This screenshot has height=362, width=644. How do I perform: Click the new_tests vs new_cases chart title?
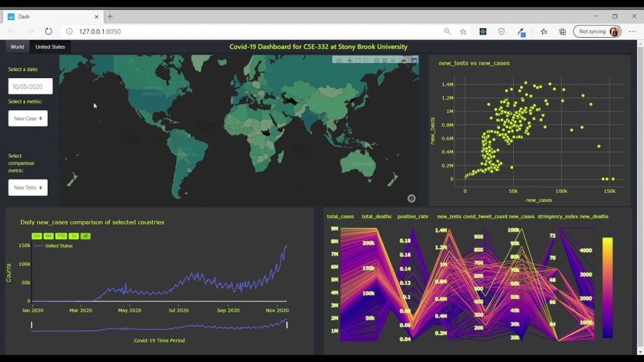pyautogui.click(x=474, y=63)
